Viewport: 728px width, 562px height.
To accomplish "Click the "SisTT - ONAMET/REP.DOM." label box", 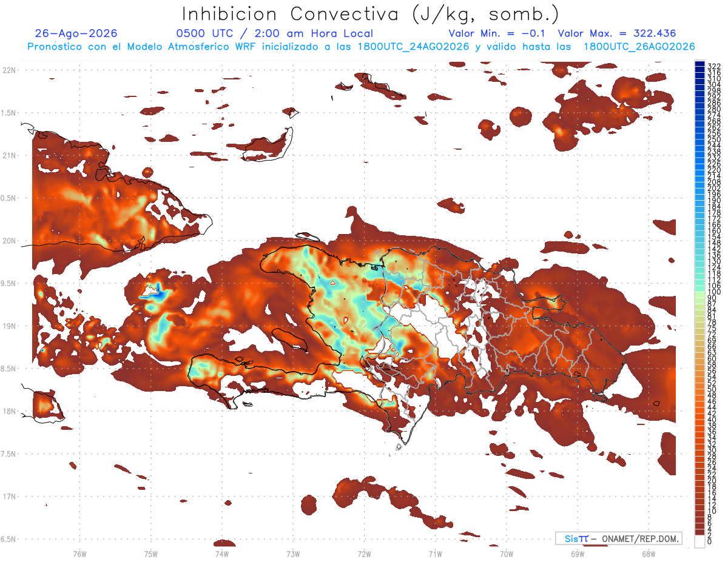I will pyautogui.click(x=618, y=538).
